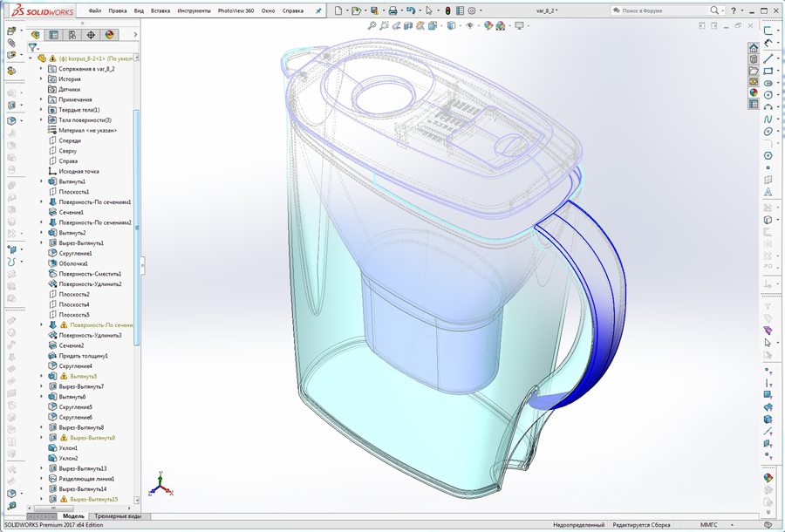Open the PhotoView 360 menu
The width and height of the screenshot is (785, 532).
pos(235,10)
